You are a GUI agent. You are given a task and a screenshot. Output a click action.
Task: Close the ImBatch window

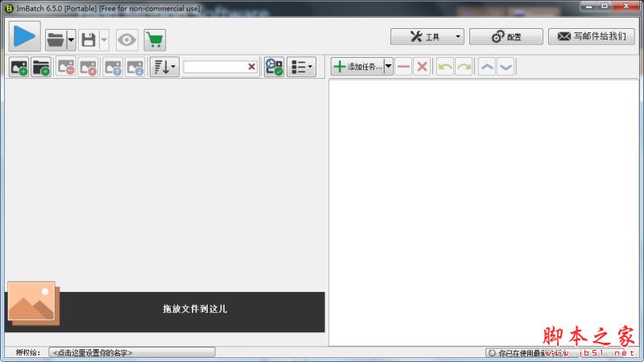pos(626,6)
